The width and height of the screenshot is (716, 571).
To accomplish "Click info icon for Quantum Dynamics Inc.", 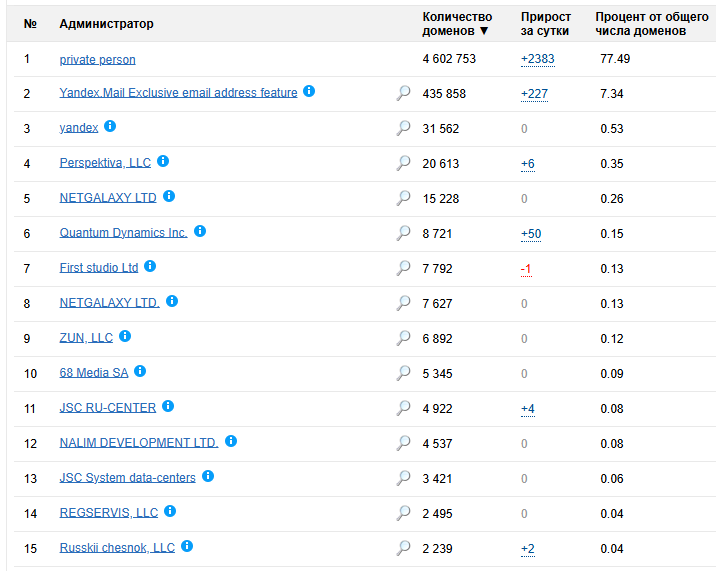I will tap(200, 231).
